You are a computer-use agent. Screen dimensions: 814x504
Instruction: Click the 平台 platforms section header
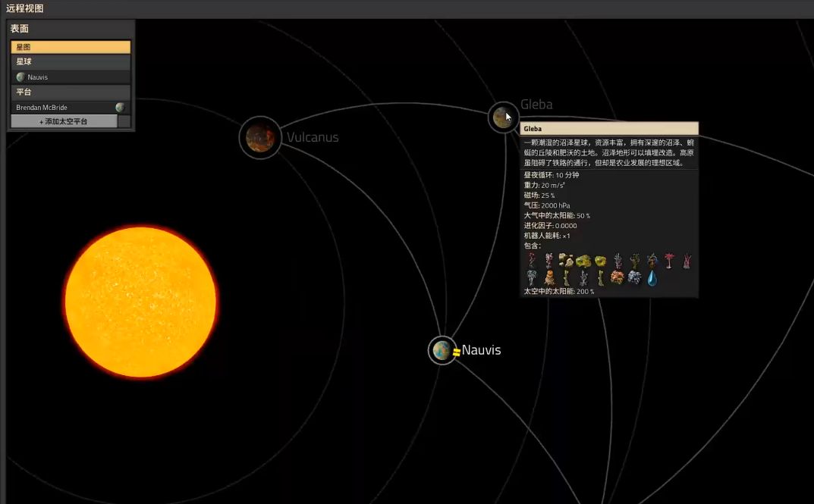click(x=71, y=92)
